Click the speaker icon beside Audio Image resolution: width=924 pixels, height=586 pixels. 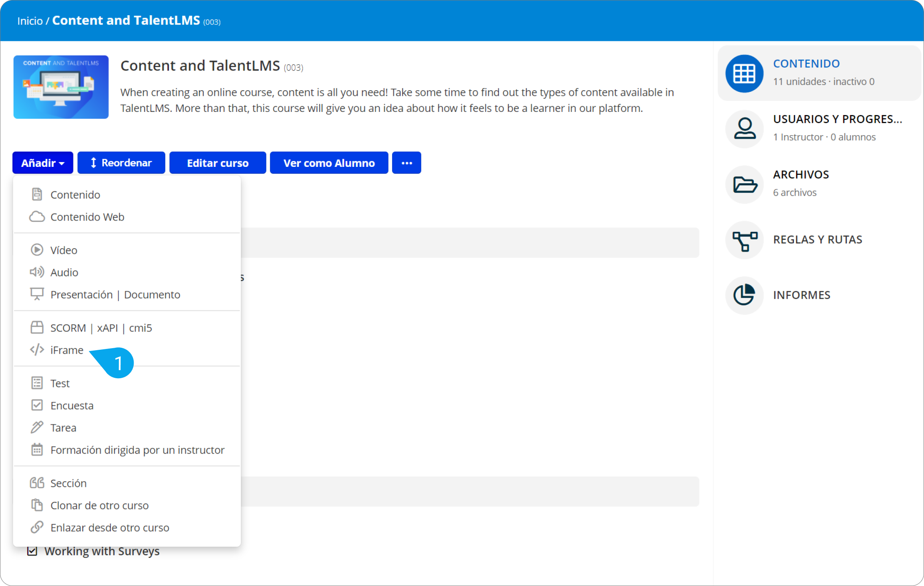pyautogui.click(x=37, y=272)
